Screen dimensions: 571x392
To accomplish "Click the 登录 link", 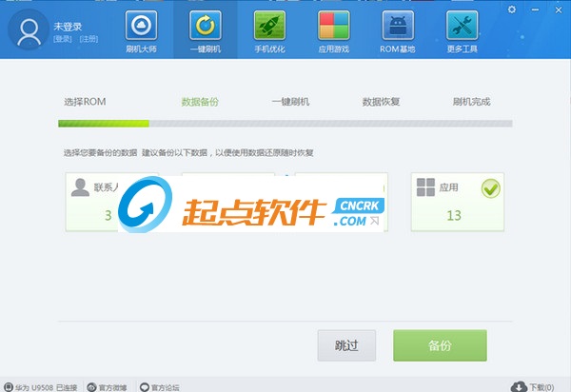I will click(x=63, y=39).
